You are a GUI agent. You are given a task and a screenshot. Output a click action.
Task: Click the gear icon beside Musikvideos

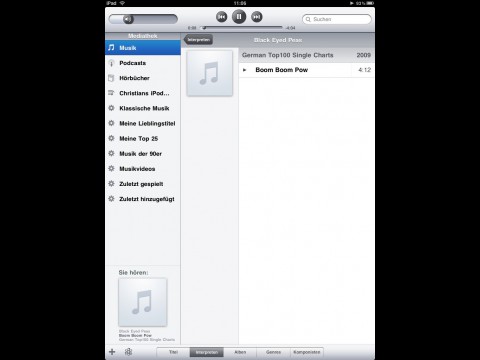coord(111,168)
